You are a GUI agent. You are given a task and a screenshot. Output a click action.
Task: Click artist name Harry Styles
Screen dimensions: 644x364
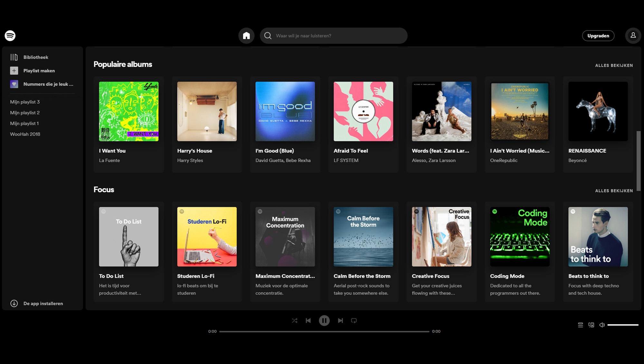point(190,160)
